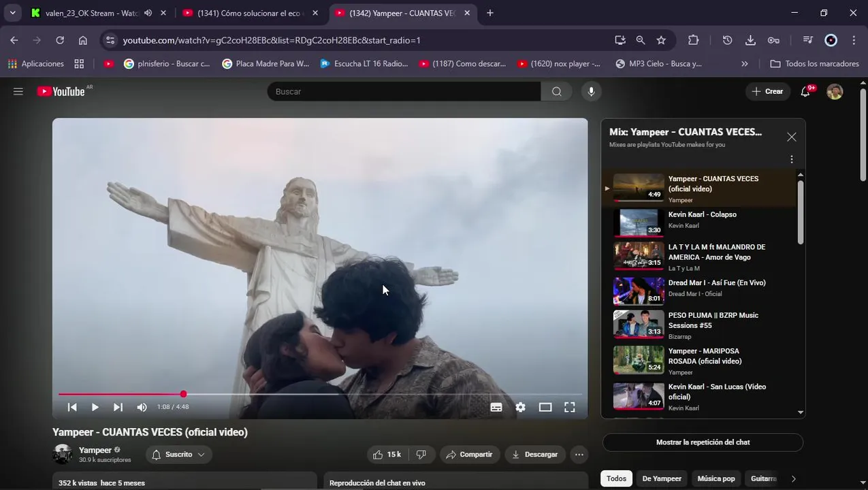868x490 pixels.
Task: Mute the video with the speaker icon
Action: pyautogui.click(x=142, y=407)
